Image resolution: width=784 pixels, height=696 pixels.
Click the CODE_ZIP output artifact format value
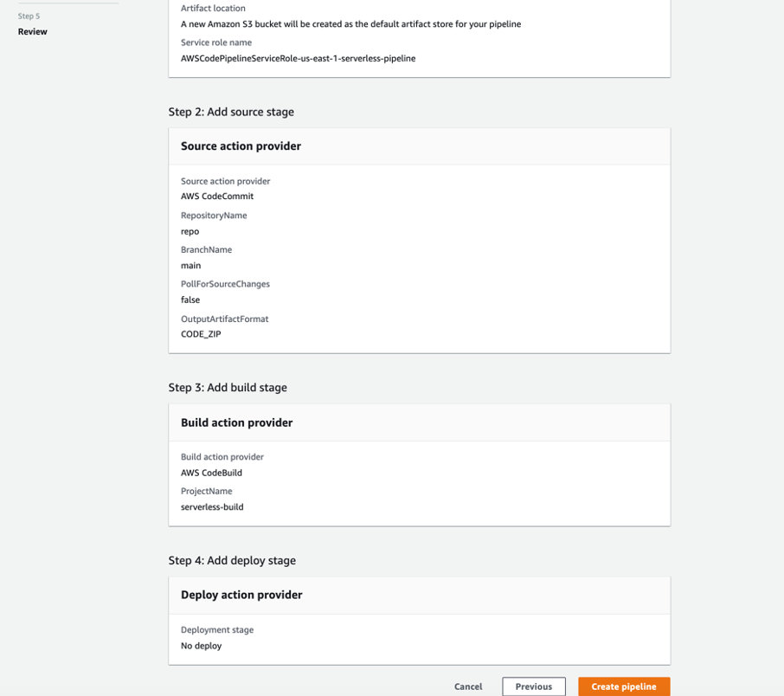201,334
